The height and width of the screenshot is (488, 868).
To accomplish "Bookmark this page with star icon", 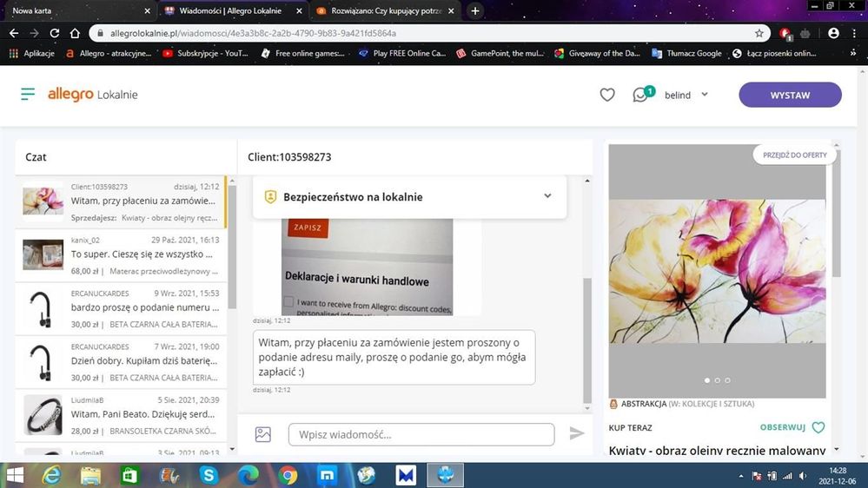I will pyautogui.click(x=759, y=33).
